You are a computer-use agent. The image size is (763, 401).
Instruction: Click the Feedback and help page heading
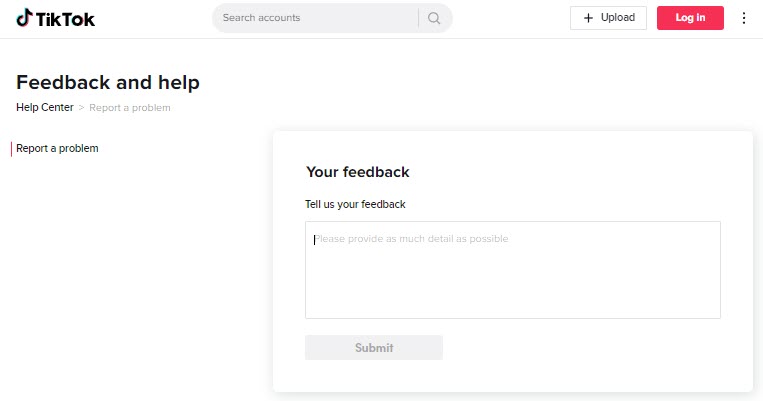[x=108, y=82]
